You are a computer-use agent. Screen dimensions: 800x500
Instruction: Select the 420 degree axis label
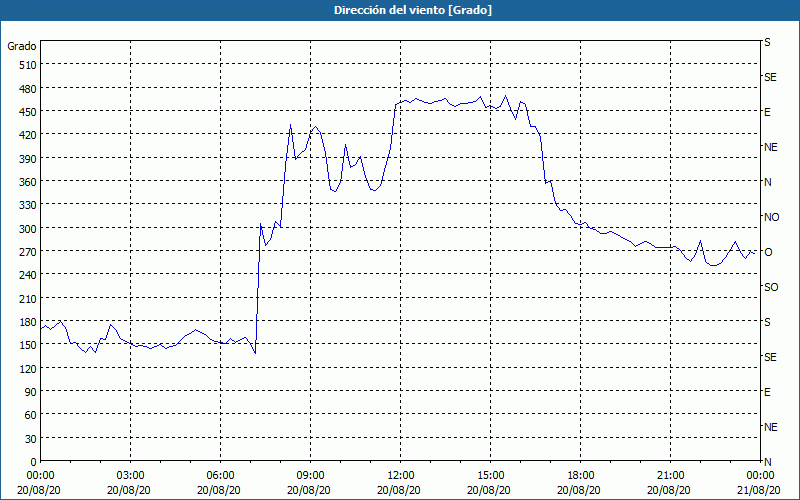(x=28, y=135)
